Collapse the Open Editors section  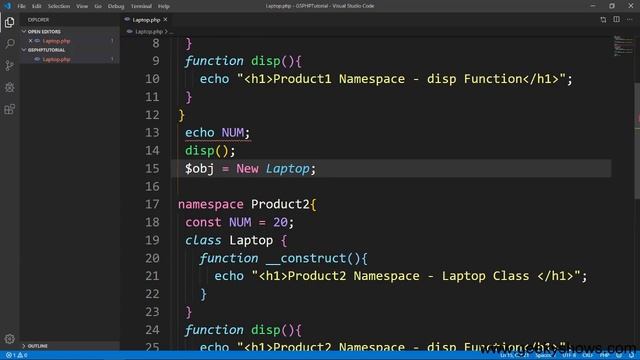(69, 31)
